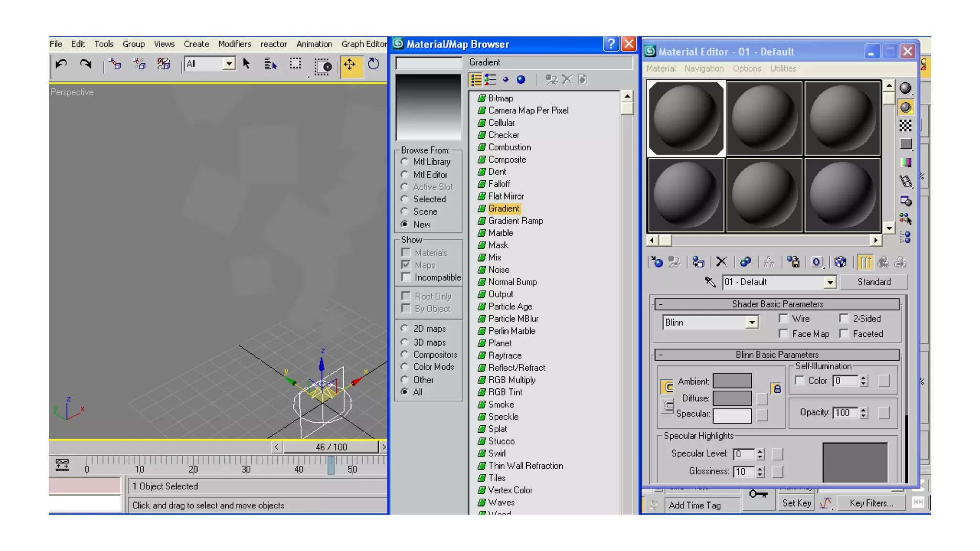The width and height of the screenshot is (980, 551).
Task: Switch browser to View List icon
Action: pos(476,80)
